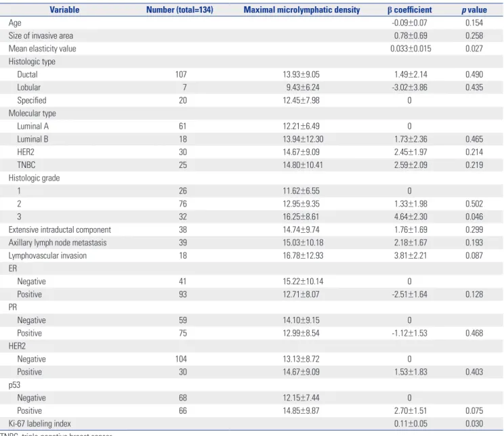Select the 'Luminal B' row label
504x436 pixels.
point(33,139)
